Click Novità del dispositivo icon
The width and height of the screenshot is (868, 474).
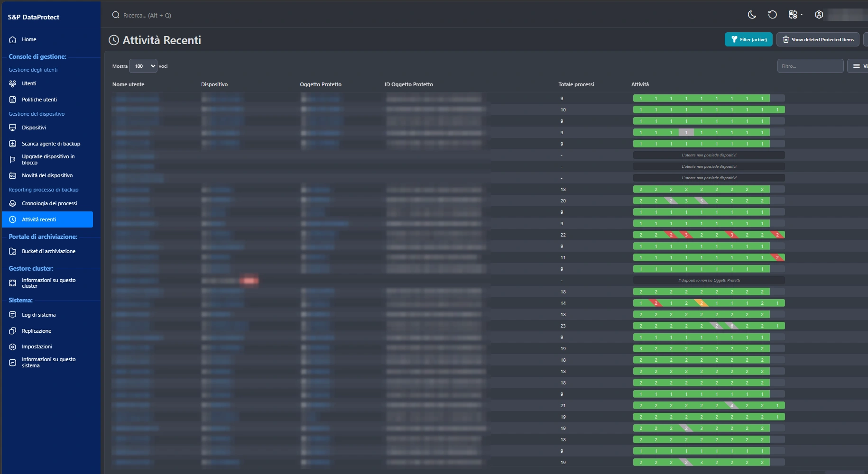(13, 175)
